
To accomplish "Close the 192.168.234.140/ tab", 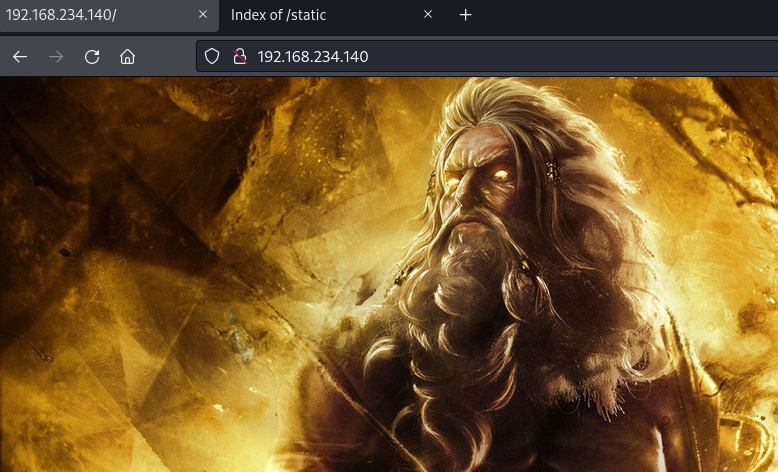I will (x=203, y=14).
